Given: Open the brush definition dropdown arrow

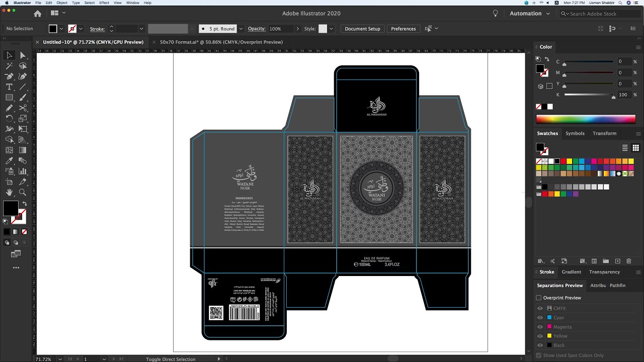Looking at the screenshot, I should tap(241, 29).
